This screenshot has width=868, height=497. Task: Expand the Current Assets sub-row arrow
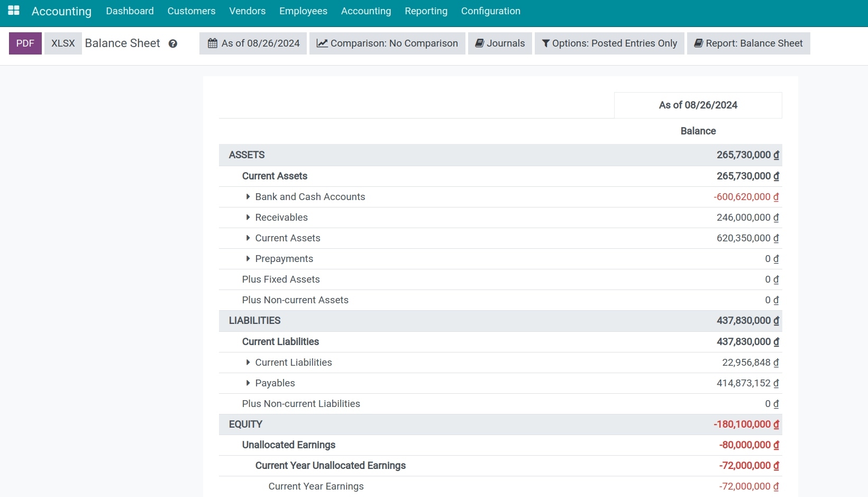248,238
